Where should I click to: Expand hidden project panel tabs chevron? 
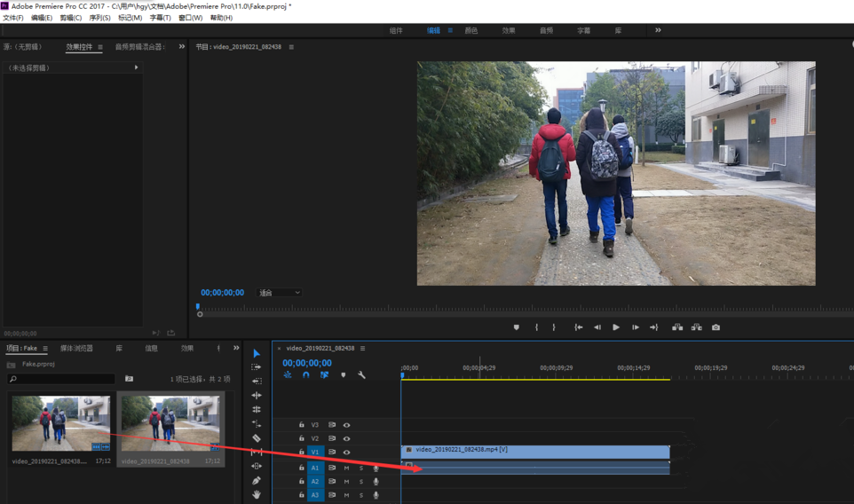[x=236, y=349]
